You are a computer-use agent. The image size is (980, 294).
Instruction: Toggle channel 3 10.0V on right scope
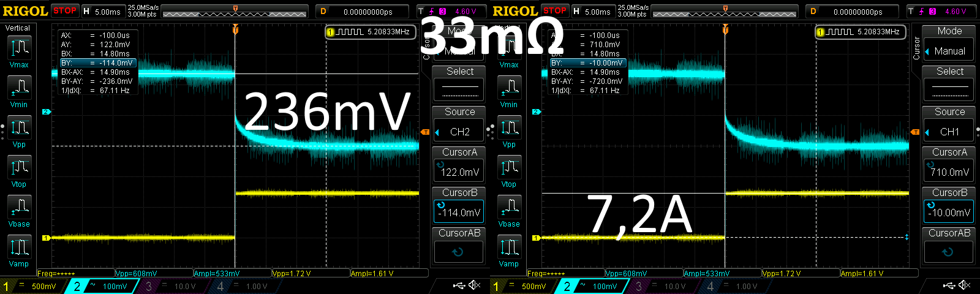click(x=663, y=286)
